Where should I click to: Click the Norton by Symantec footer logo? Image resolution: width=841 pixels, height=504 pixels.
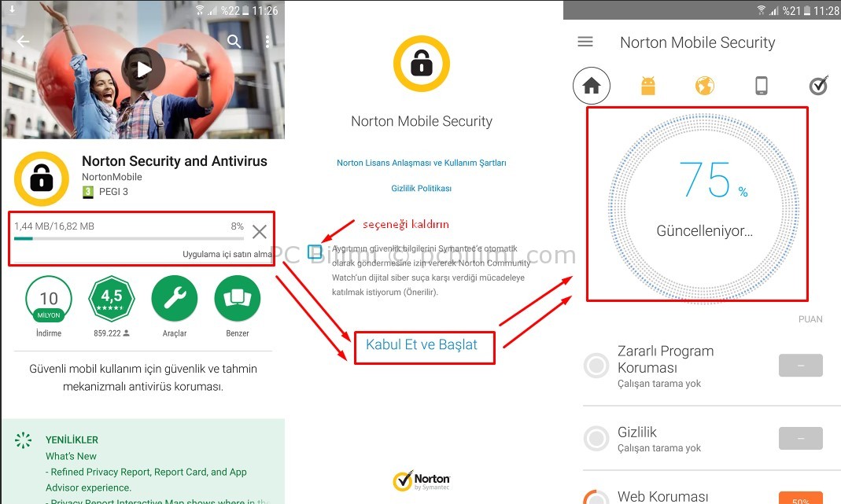click(422, 481)
